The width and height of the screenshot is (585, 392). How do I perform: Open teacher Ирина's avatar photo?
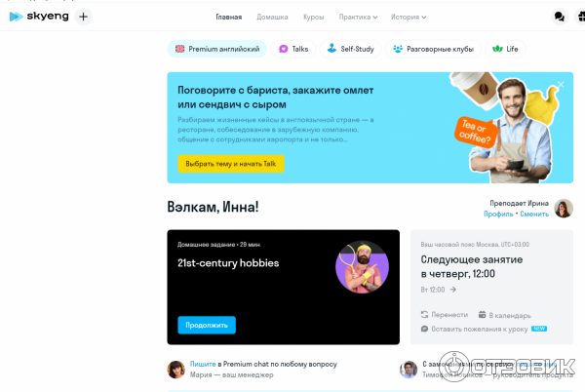pos(564,208)
